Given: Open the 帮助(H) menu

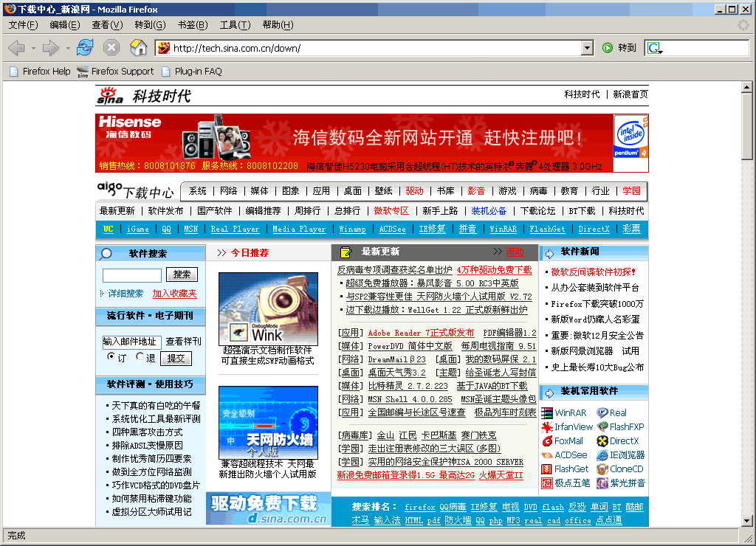Looking at the screenshot, I should [x=278, y=25].
